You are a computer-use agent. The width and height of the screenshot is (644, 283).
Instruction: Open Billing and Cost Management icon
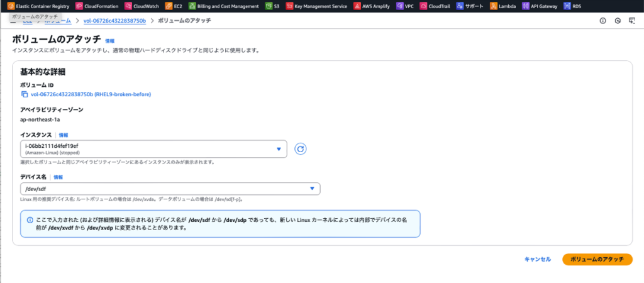click(192, 6)
